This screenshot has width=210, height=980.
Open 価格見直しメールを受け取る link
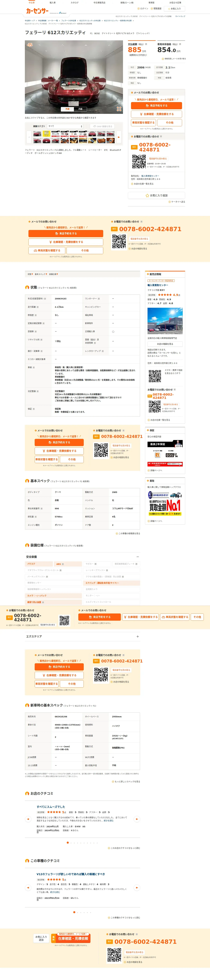(x=174, y=59)
